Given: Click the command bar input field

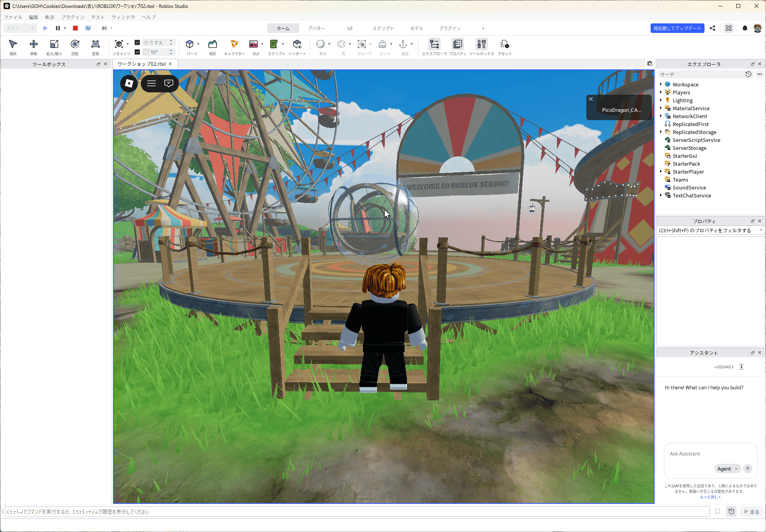Looking at the screenshot, I should (357, 512).
